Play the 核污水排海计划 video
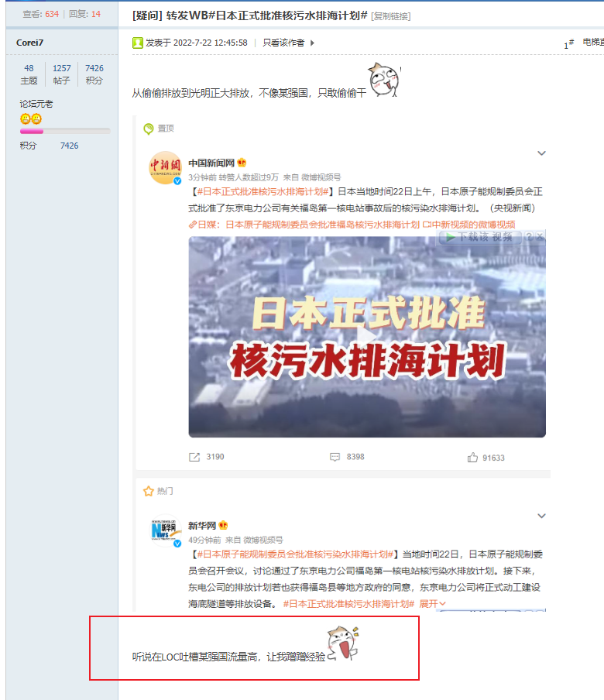 [x=367, y=337]
